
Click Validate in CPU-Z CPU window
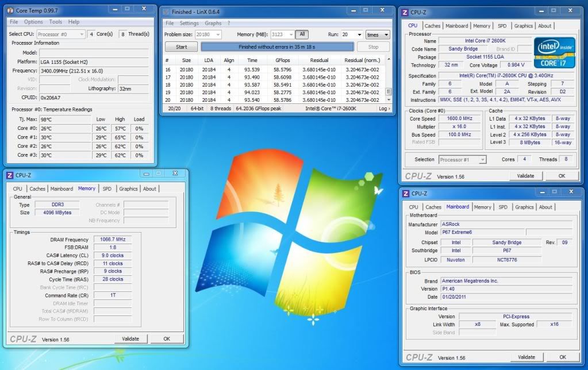[x=526, y=176]
